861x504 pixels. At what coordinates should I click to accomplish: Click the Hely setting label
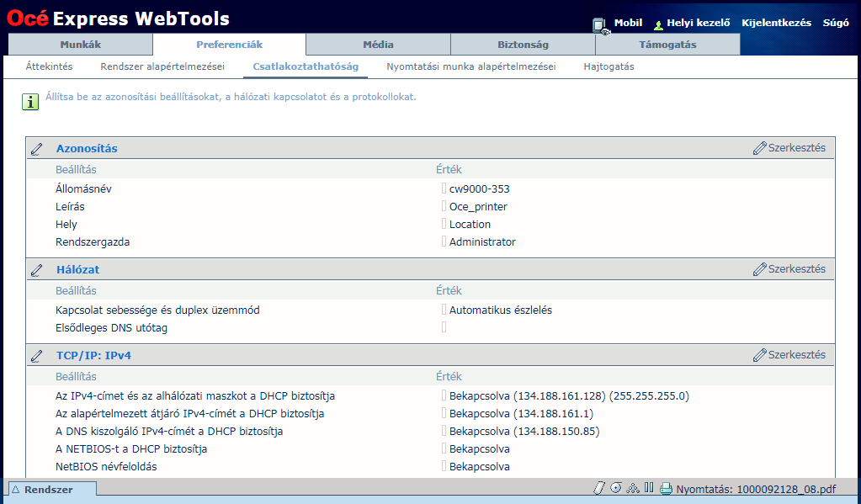(66, 225)
